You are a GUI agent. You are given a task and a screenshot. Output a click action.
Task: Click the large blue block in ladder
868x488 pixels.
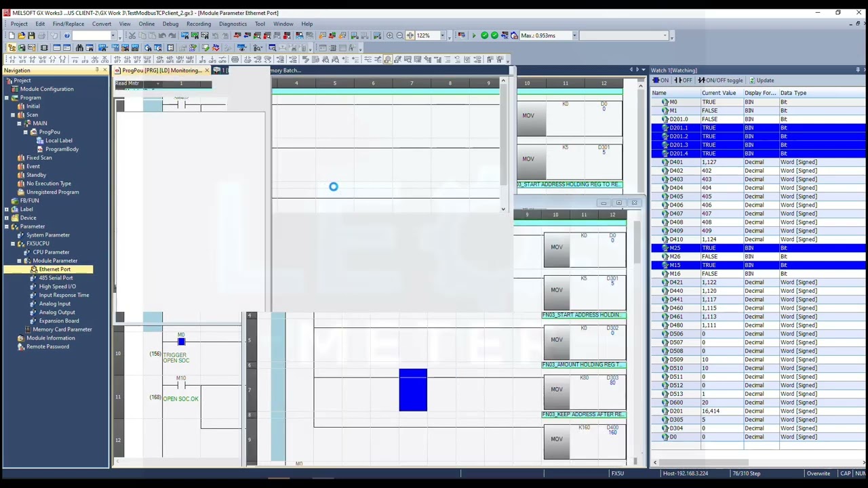tap(413, 390)
